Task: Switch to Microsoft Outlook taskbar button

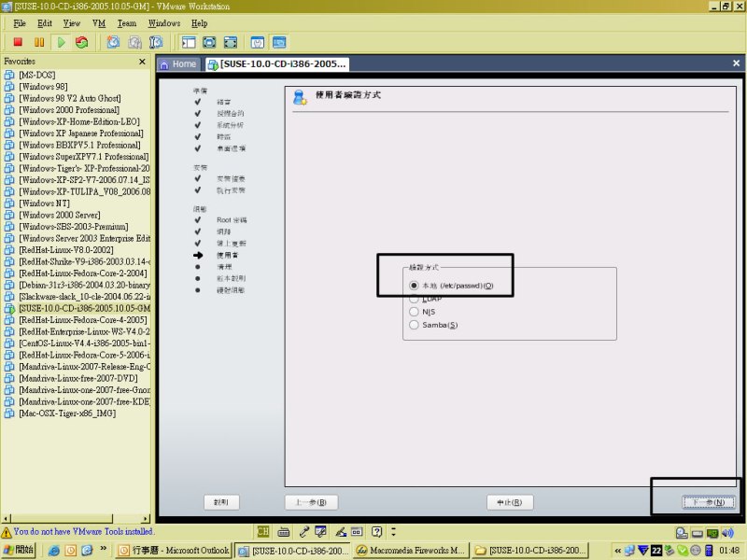Action: (174, 551)
